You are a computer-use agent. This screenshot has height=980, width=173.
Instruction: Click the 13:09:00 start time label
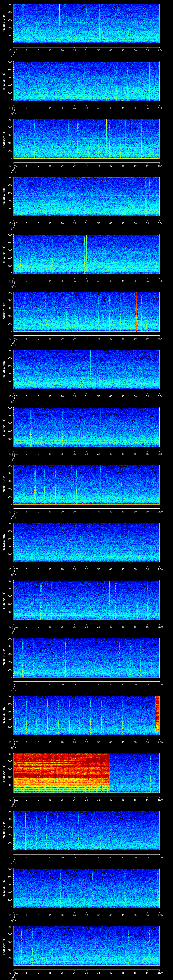[14, 511]
